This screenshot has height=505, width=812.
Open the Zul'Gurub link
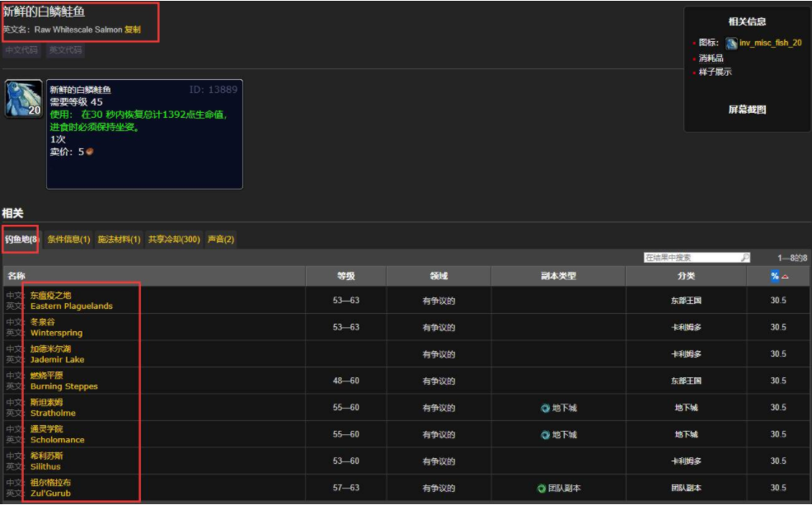click(51, 493)
